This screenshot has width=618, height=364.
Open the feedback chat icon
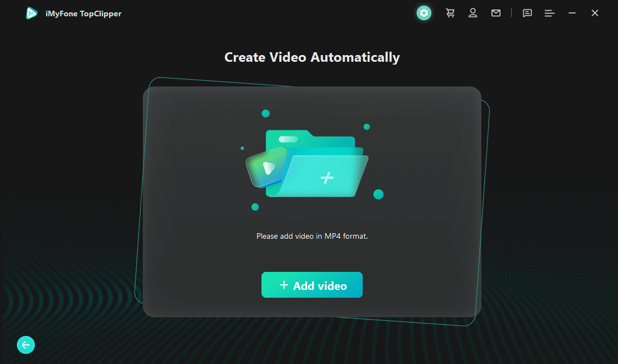tap(527, 13)
